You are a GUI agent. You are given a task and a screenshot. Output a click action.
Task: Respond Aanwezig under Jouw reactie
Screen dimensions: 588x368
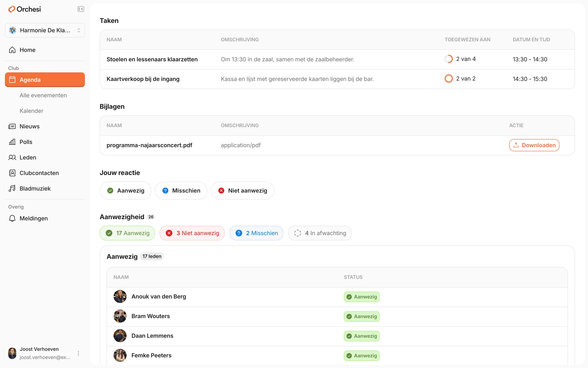click(x=125, y=191)
